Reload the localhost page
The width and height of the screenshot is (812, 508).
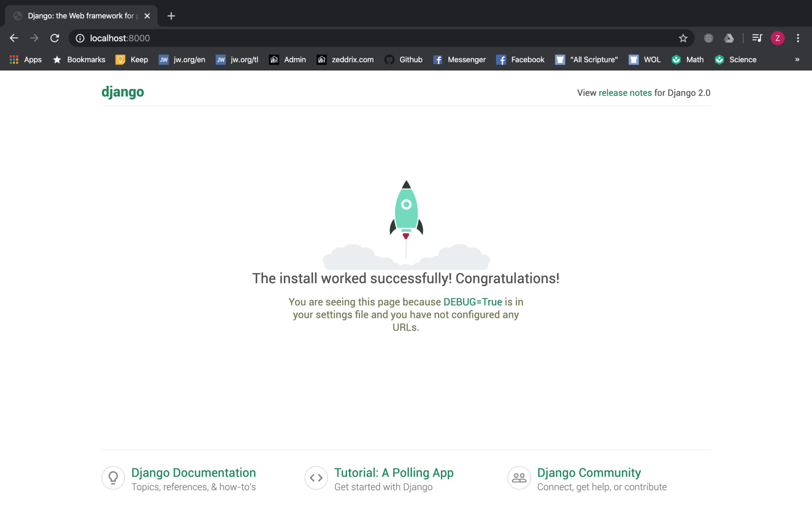coord(55,38)
